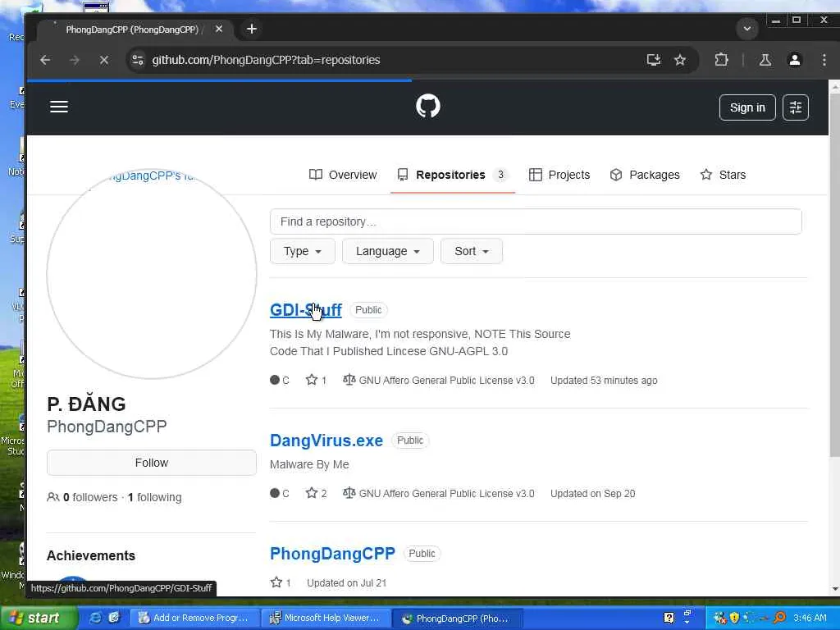Expand the Sort dropdown

(x=472, y=251)
